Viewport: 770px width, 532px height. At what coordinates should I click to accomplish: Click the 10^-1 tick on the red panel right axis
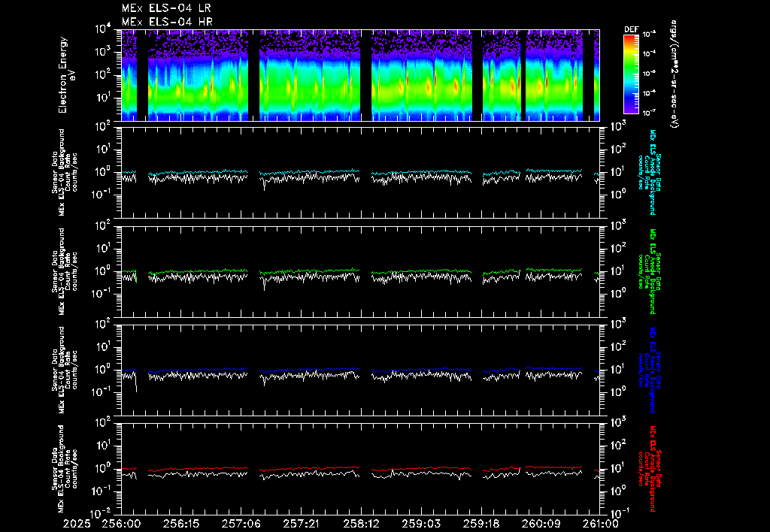pyautogui.click(x=619, y=512)
